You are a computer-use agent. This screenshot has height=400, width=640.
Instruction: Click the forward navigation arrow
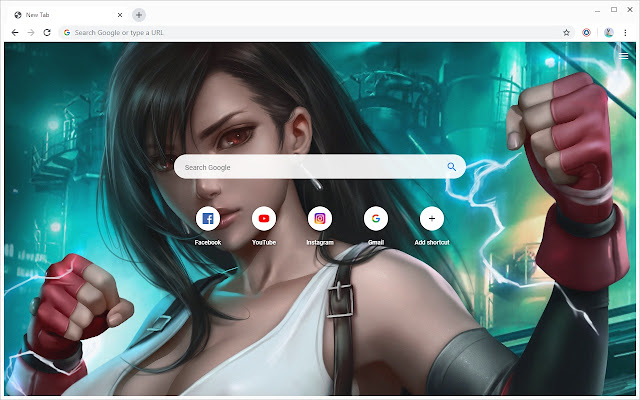(x=31, y=33)
